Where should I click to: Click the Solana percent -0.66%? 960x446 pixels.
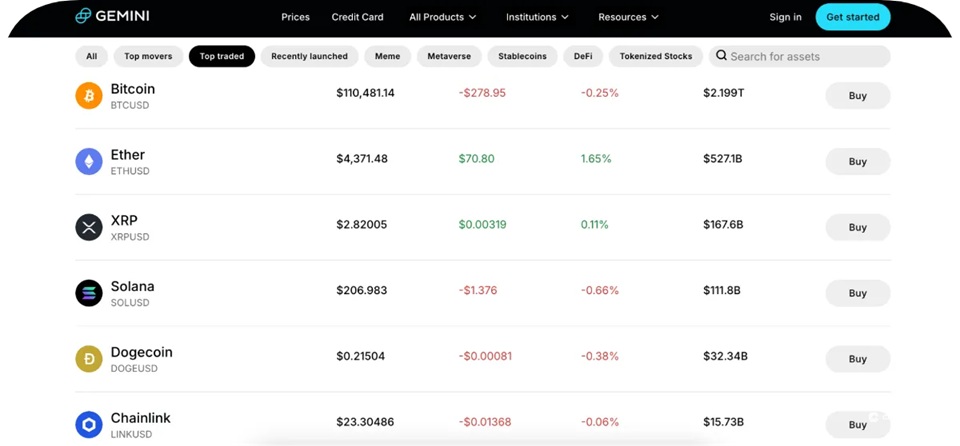tap(600, 290)
